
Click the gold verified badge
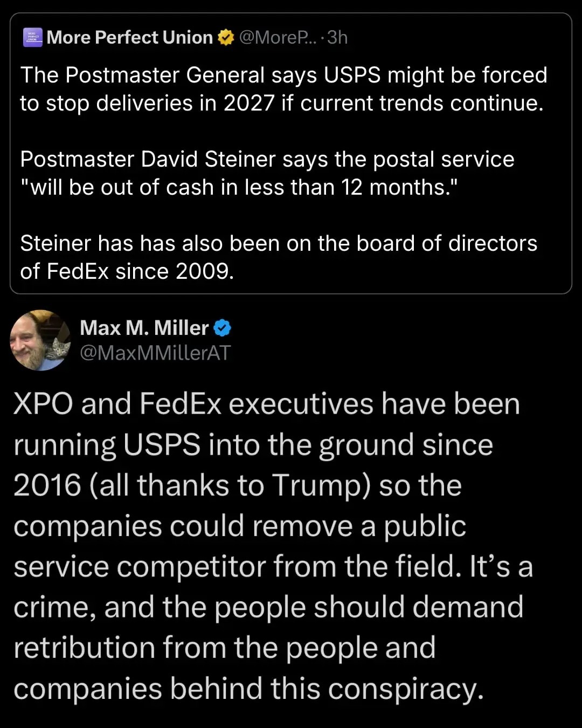coord(226,38)
